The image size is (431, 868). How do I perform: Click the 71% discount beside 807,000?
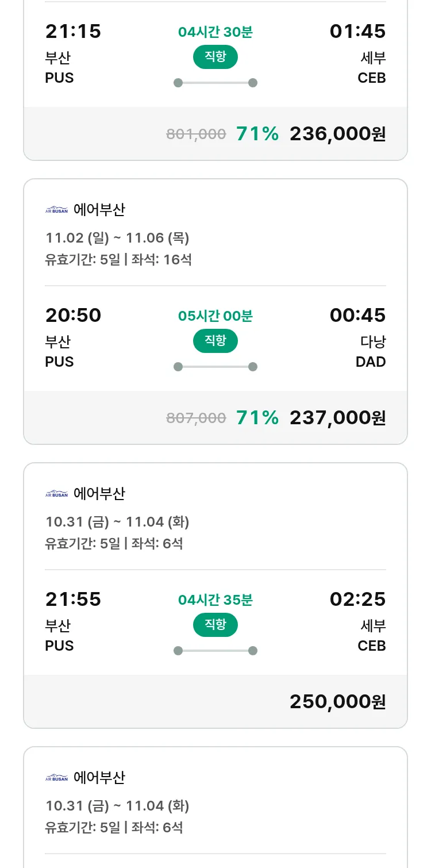(x=257, y=418)
